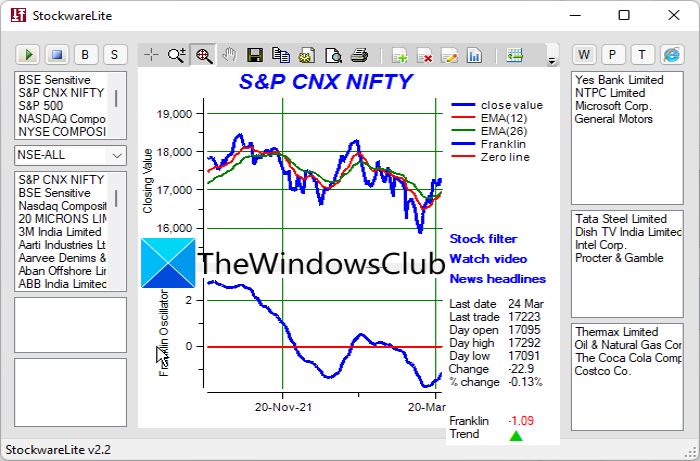
Task: Open the Watch video link
Action: (488, 259)
